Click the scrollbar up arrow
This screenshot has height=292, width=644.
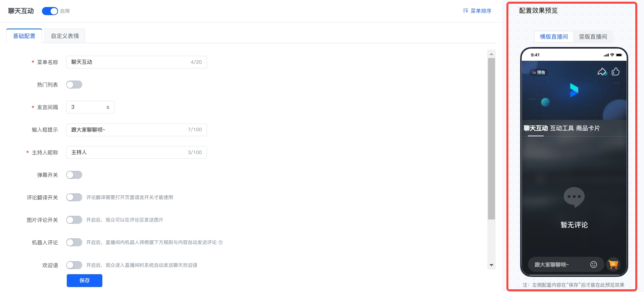tap(491, 54)
